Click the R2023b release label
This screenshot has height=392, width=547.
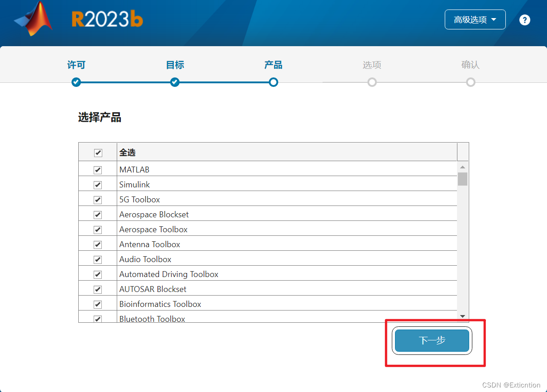click(x=107, y=19)
